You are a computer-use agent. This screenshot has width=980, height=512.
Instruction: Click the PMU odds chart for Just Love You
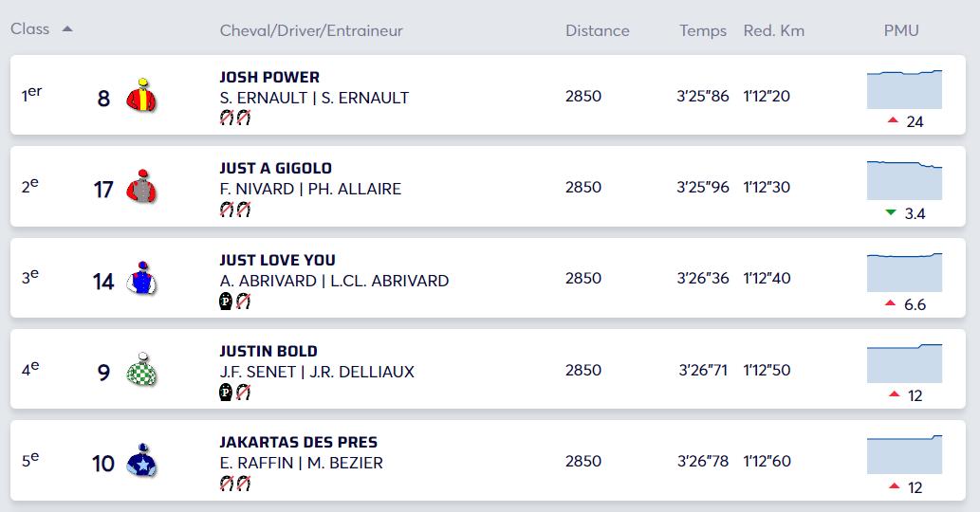click(904, 272)
